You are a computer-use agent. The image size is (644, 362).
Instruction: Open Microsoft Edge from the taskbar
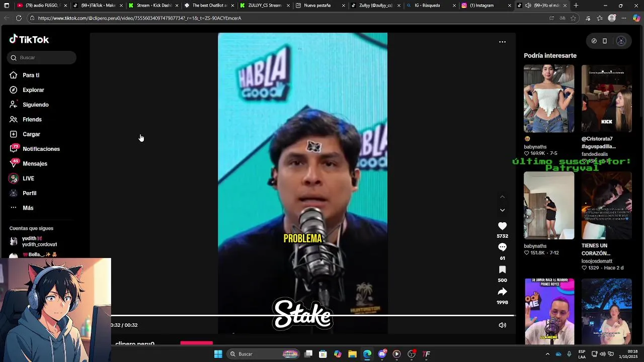(367, 354)
